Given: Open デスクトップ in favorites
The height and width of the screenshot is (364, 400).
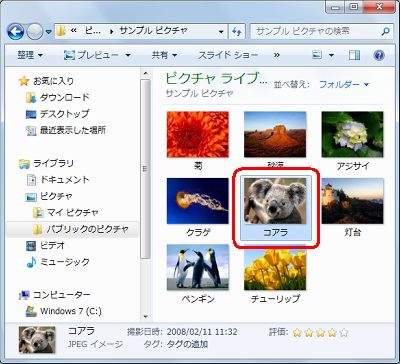Looking at the screenshot, I should point(64,114).
